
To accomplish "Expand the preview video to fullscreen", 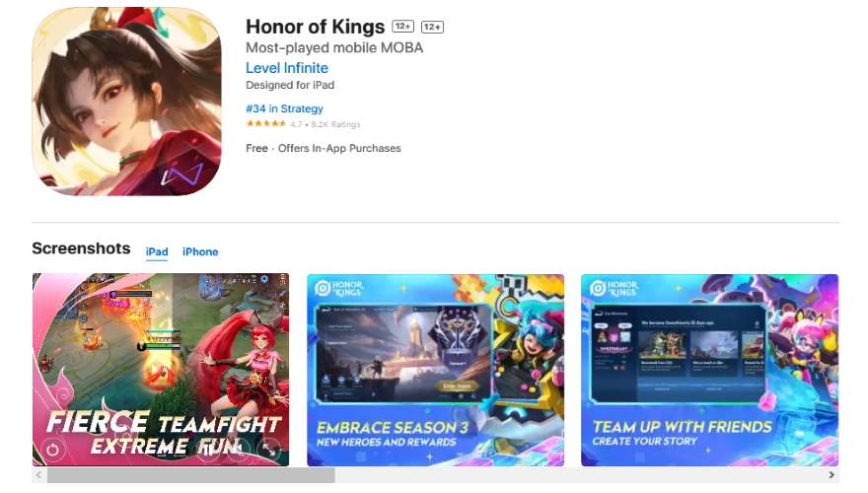I will [269, 450].
